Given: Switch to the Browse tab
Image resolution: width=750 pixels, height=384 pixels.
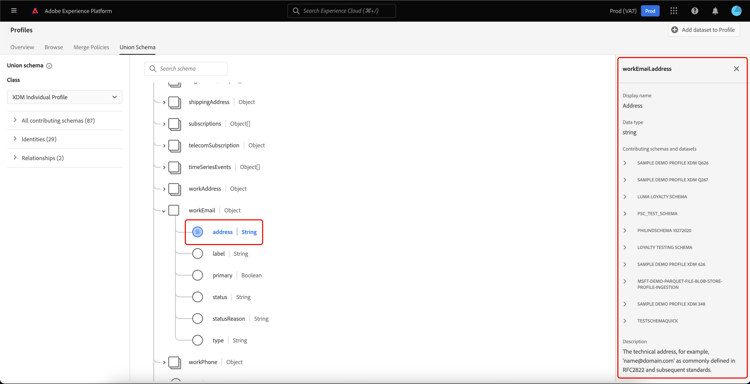Looking at the screenshot, I should tap(54, 47).
